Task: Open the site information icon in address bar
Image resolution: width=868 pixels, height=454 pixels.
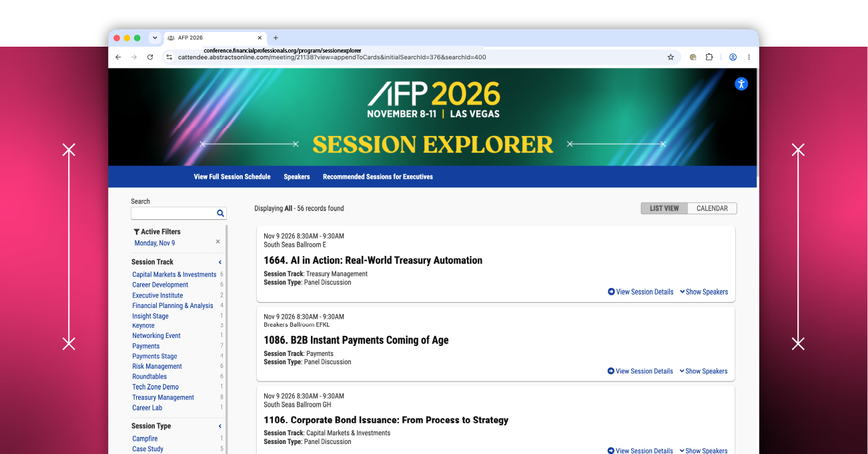Action: (169, 57)
